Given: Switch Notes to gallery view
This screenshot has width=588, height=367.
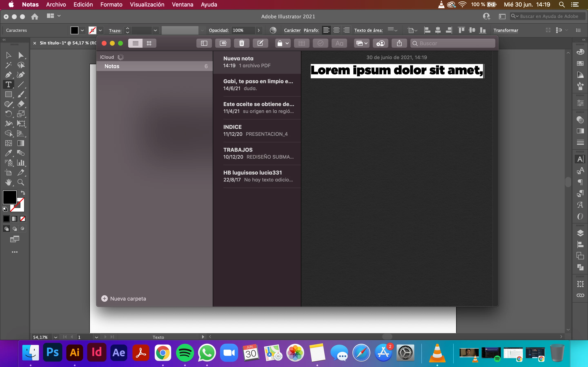Looking at the screenshot, I should pyautogui.click(x=149, y=43).
